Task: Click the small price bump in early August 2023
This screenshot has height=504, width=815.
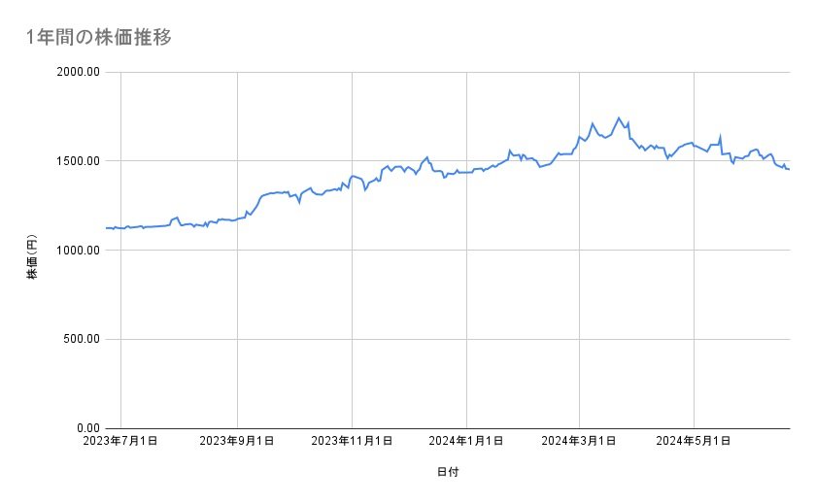Action: tap(177, 218)
